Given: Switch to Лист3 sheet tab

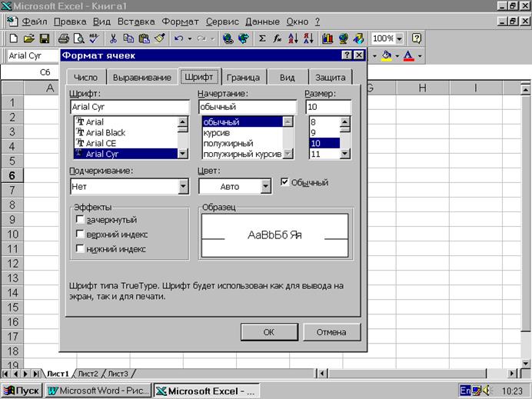Looking at the screenshot, I should pyautogui.click(x=118, y=374).
